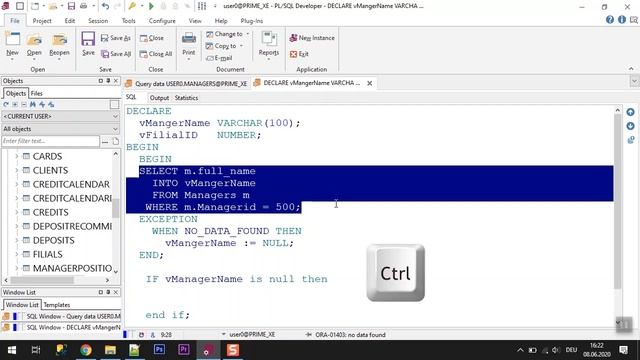Click the Photoshop icon in taskbar
640x360 pixels.
pos(159,350)
